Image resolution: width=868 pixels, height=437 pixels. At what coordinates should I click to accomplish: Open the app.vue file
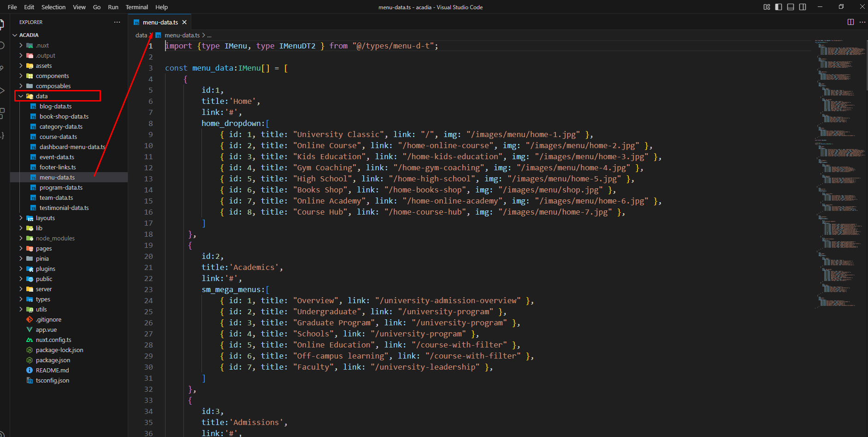coord(69,329)
